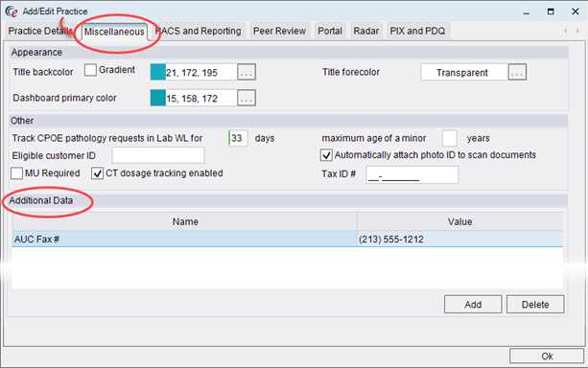Toggle the MU Required checkbox
Viewport: 588px width, 368px height.
tap(16, 173)
